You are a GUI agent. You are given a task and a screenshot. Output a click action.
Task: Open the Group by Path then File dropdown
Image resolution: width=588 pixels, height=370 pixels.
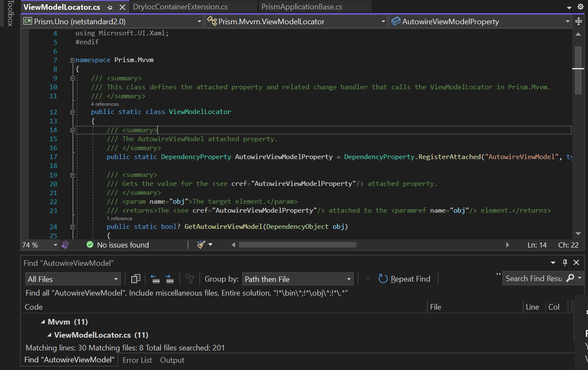pos(298,279)
